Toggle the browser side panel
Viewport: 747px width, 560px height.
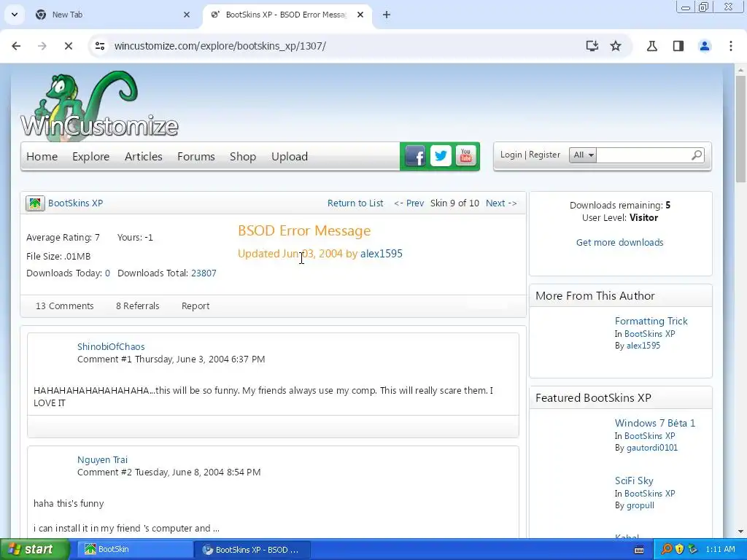coord(678,46)
